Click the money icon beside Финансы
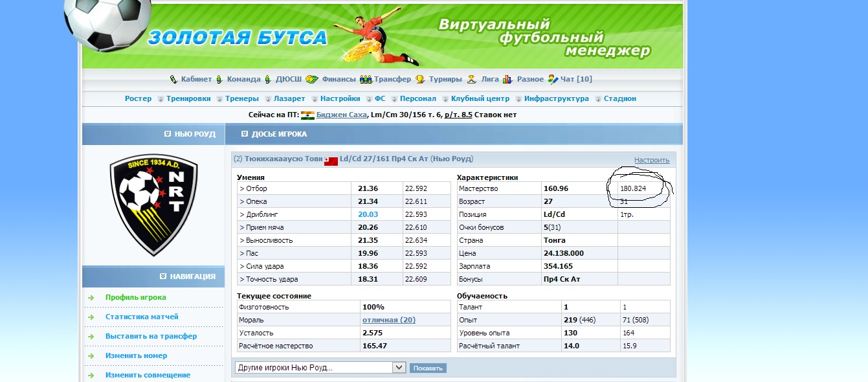Viewport: 868px width, 382px height. tap(312, 79)
